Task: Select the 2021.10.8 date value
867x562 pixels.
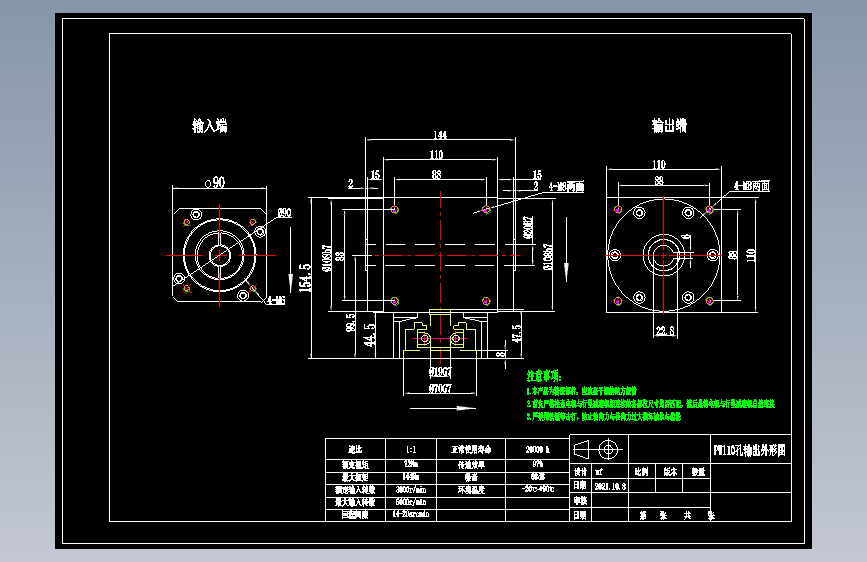Action: tap(610, 487)
